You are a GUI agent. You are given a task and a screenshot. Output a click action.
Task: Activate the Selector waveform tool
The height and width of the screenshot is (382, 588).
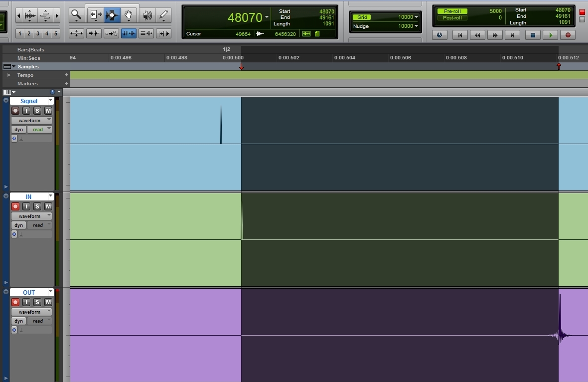112,15
